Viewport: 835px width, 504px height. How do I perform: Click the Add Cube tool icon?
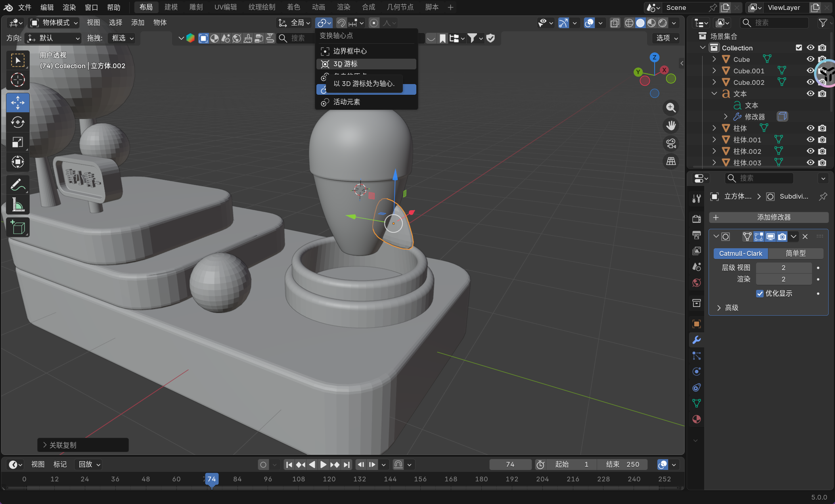coord(17,228)
